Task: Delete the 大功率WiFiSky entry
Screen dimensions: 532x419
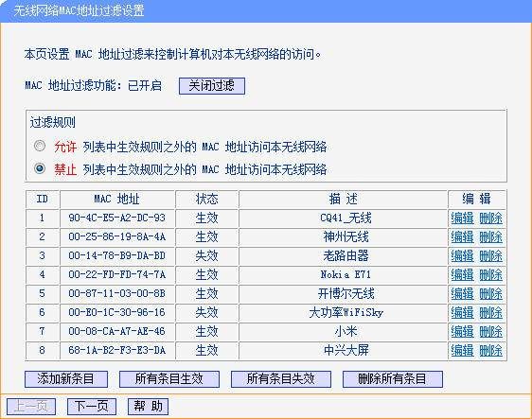Action: [x=490, y=312]
